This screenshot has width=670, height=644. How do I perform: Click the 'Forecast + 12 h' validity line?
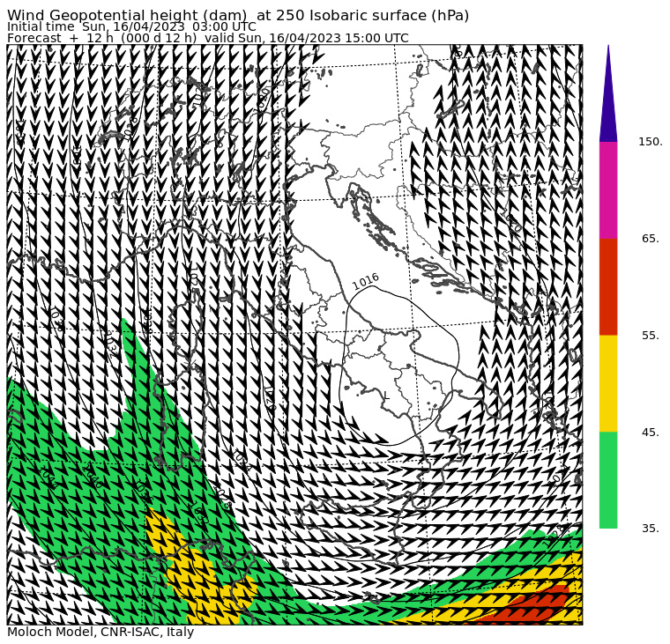pyautogui.click(x=208, y=38)
